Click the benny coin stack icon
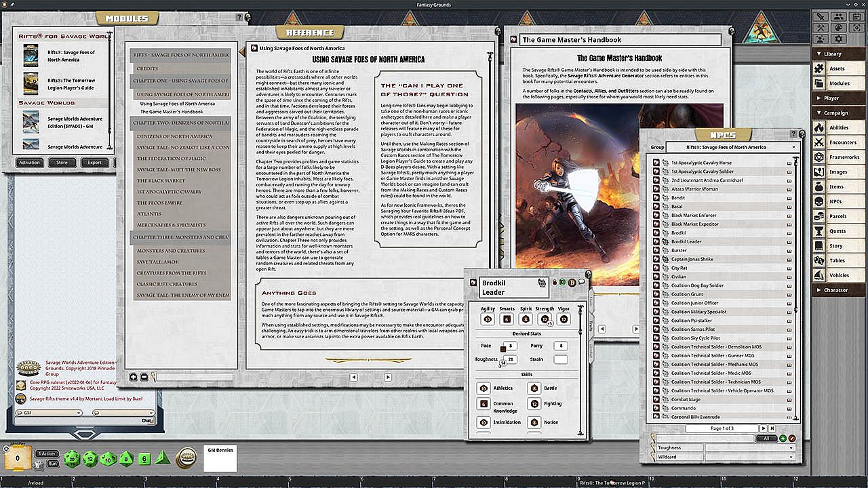868x488 pixels. 185,458
